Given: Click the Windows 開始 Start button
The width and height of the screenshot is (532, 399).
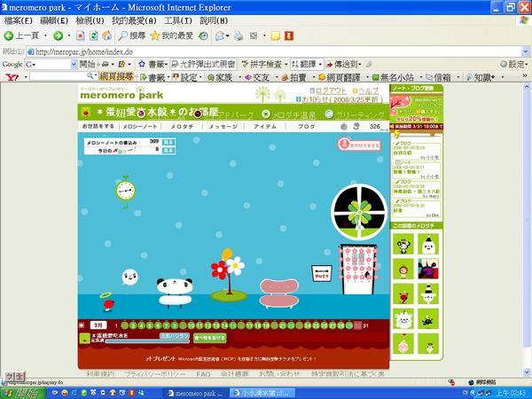Looking at the screenshot, I should point(23,393).
